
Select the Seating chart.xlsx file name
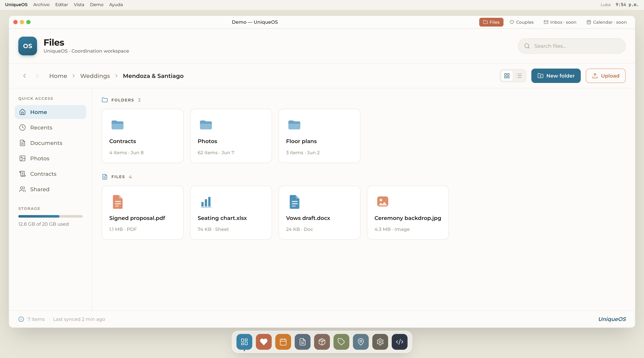222,218
